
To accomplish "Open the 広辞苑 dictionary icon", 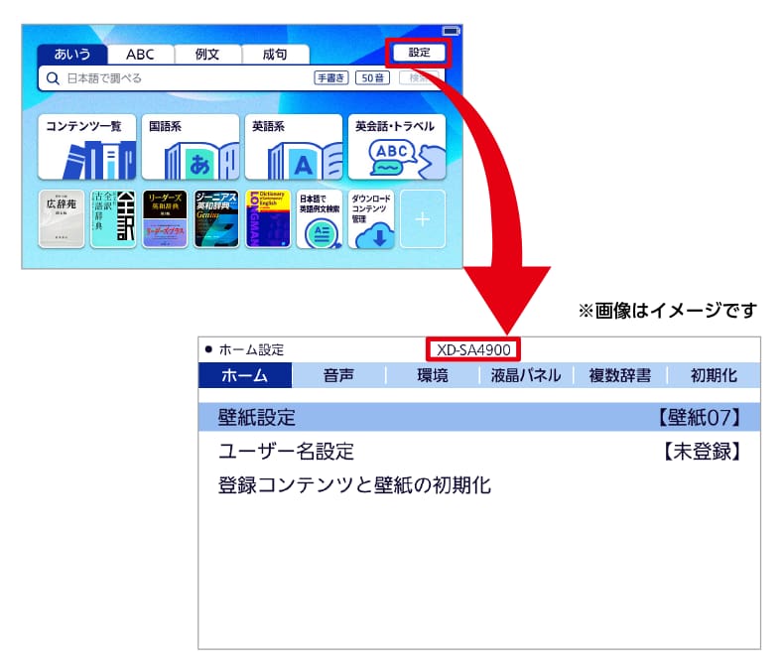I will [62, 219].
